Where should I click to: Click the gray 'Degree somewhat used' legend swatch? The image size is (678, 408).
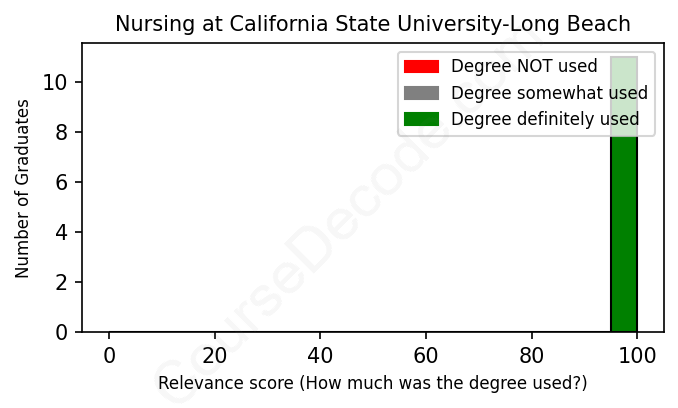421,93
